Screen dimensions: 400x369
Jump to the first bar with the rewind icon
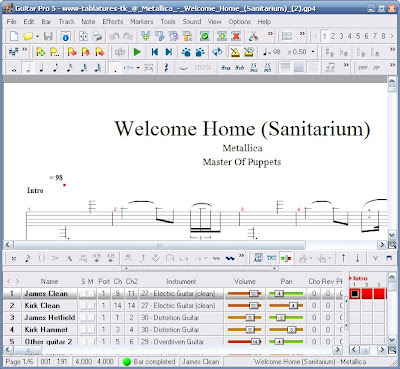coord(155,52)
